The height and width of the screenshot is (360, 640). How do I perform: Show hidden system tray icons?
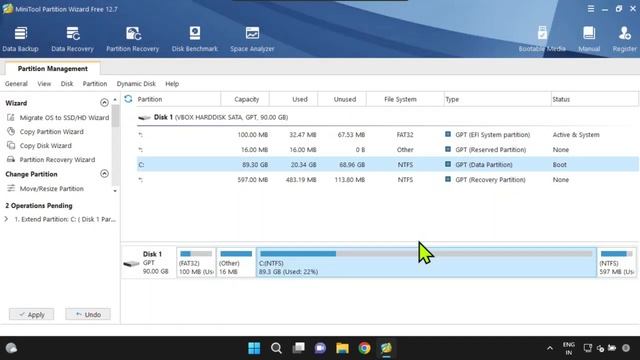(550, 348)
